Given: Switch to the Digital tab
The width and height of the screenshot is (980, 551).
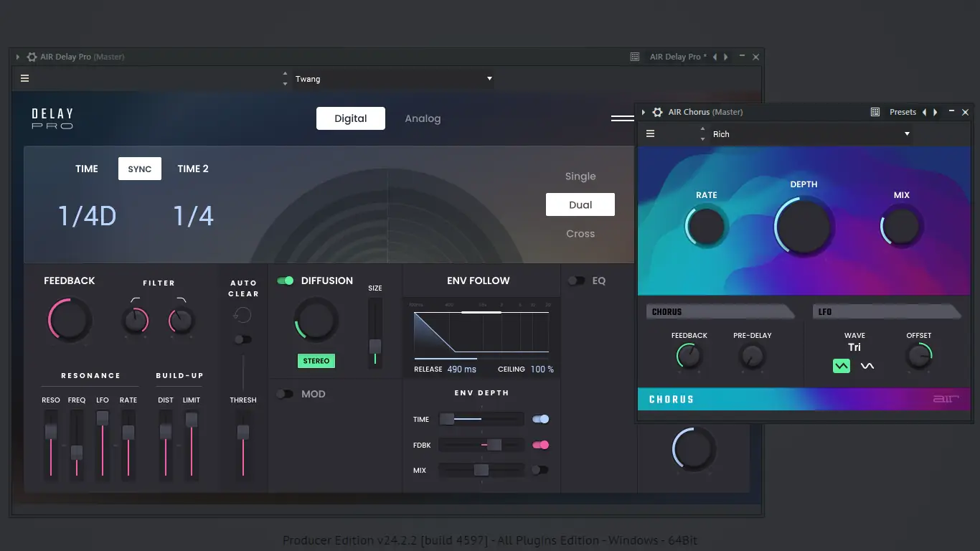Looking at the screenshot, I should click(x=351, y=118).
